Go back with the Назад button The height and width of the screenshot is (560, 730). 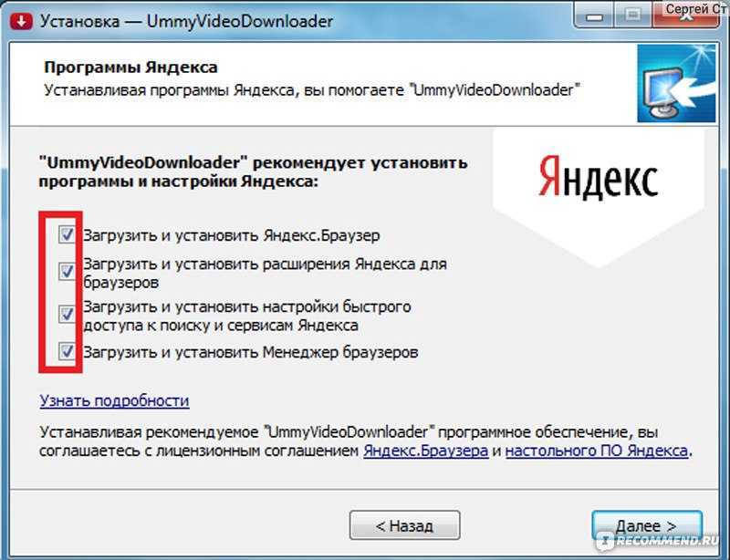(x=404, y=525)
